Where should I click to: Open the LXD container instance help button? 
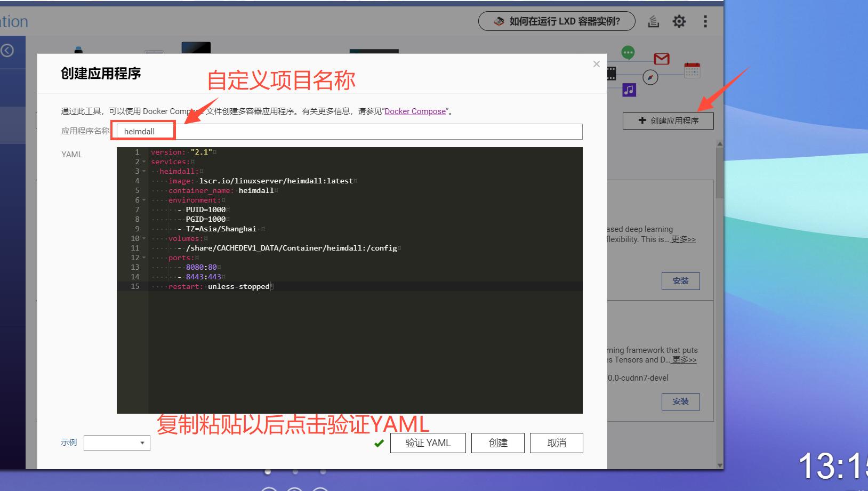556,21
